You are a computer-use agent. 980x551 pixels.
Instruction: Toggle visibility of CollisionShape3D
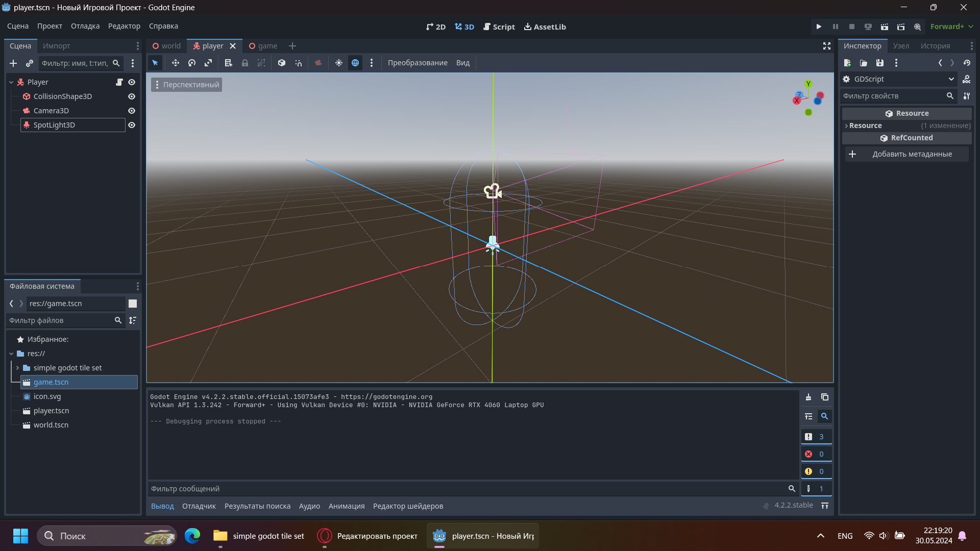131,96
